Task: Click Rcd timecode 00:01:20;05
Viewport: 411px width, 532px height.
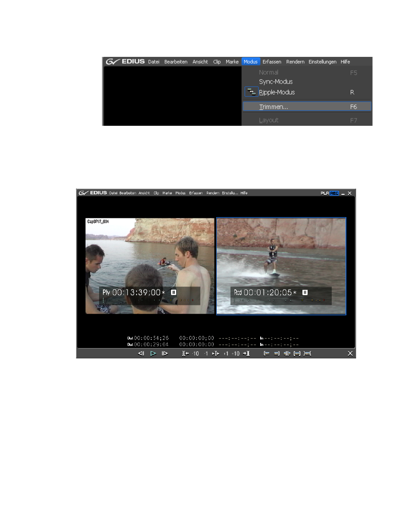Action: pyautogui.click(x=268, y=292)
